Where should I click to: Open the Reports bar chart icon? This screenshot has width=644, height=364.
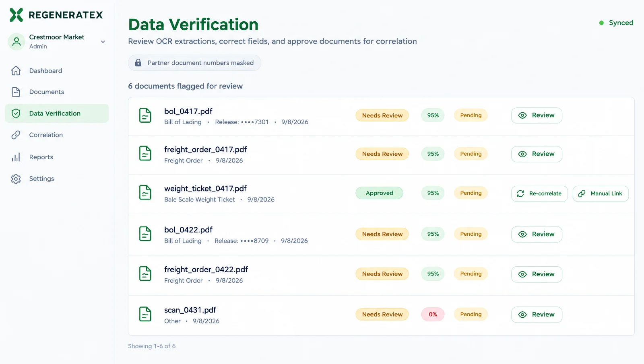tap(16, 157)
